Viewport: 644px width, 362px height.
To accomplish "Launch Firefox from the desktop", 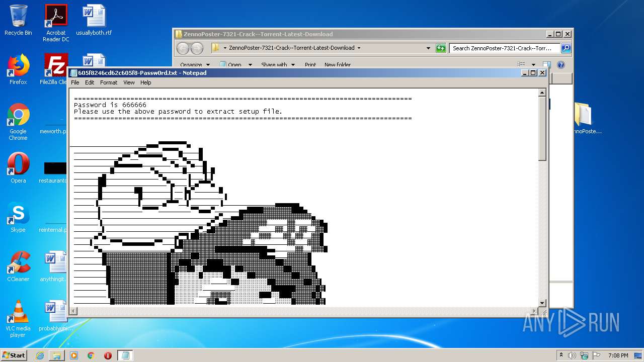I will (x=18, y=69).
